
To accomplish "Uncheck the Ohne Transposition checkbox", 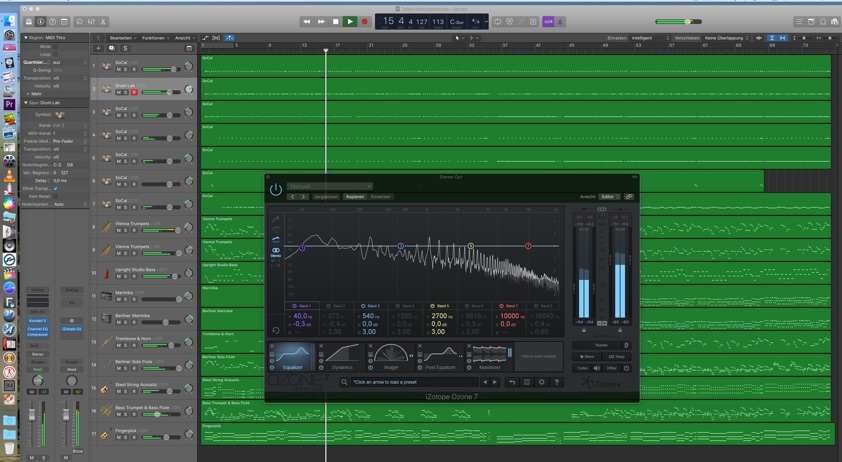I will (55, 189).
